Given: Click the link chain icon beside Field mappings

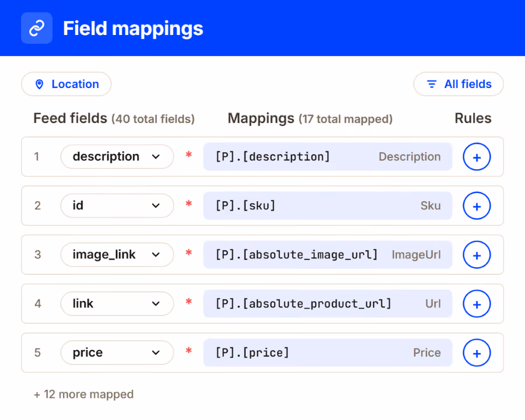Looking at the screenshot, I should (x=37, y=28).
